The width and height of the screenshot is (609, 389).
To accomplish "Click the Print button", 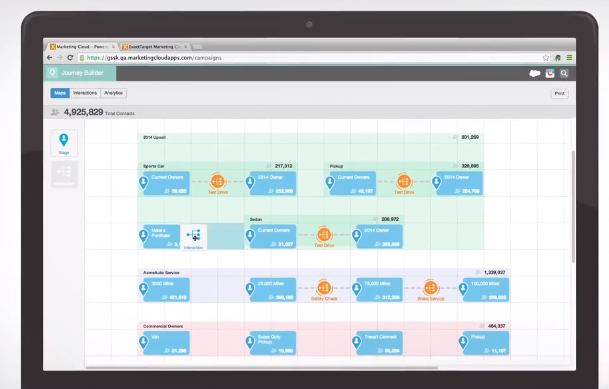I will click(559, 94).
